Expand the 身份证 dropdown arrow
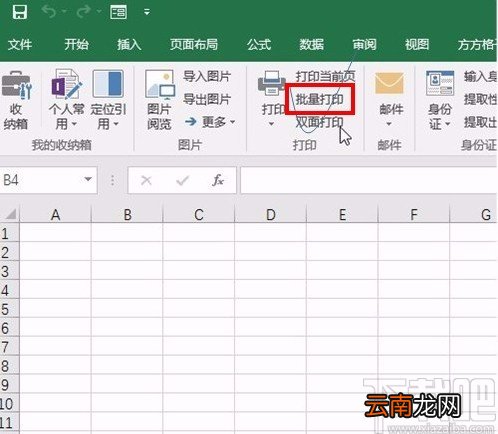 (448, 124)
